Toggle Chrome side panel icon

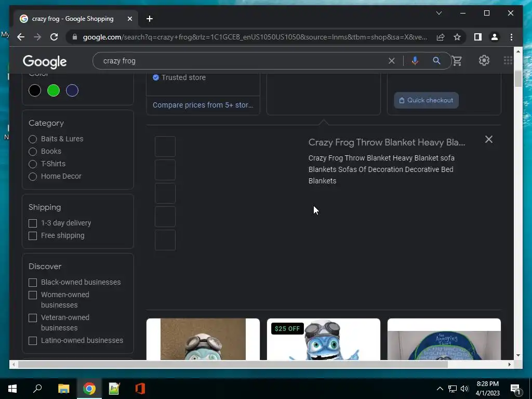(478, 37)
